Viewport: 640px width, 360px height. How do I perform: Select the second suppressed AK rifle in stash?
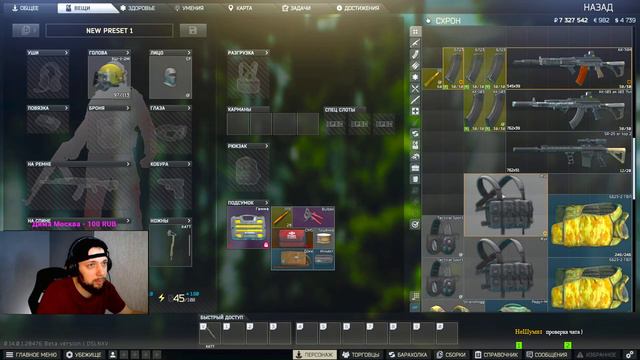coord(569,110)
